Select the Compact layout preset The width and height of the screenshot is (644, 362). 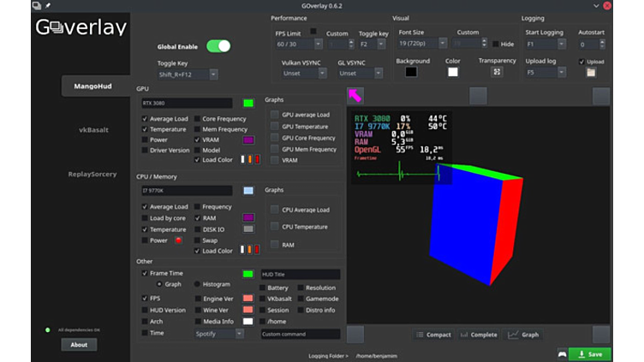click(x=433, y=335)
